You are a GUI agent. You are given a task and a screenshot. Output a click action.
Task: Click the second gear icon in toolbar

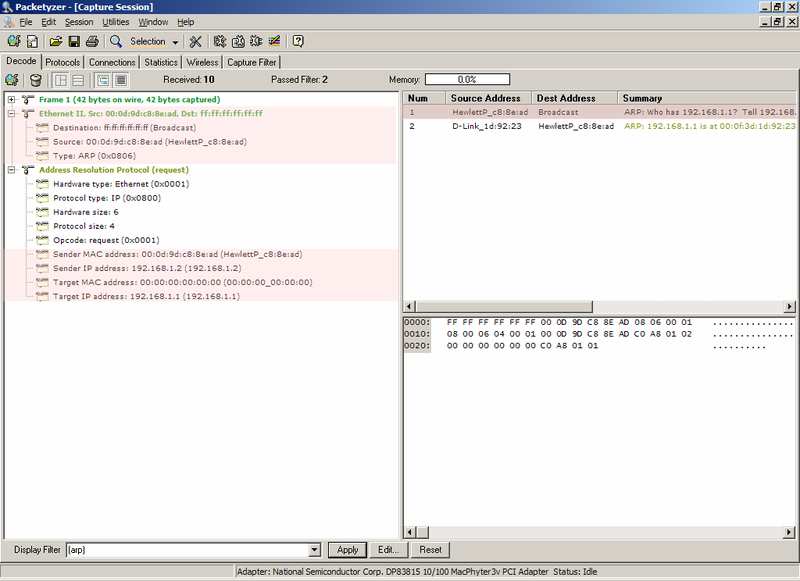pyautogui.click(x=238, y=41)
